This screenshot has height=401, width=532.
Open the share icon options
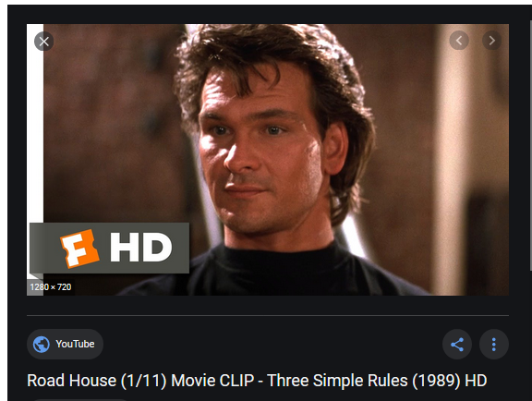click(457, 345)
